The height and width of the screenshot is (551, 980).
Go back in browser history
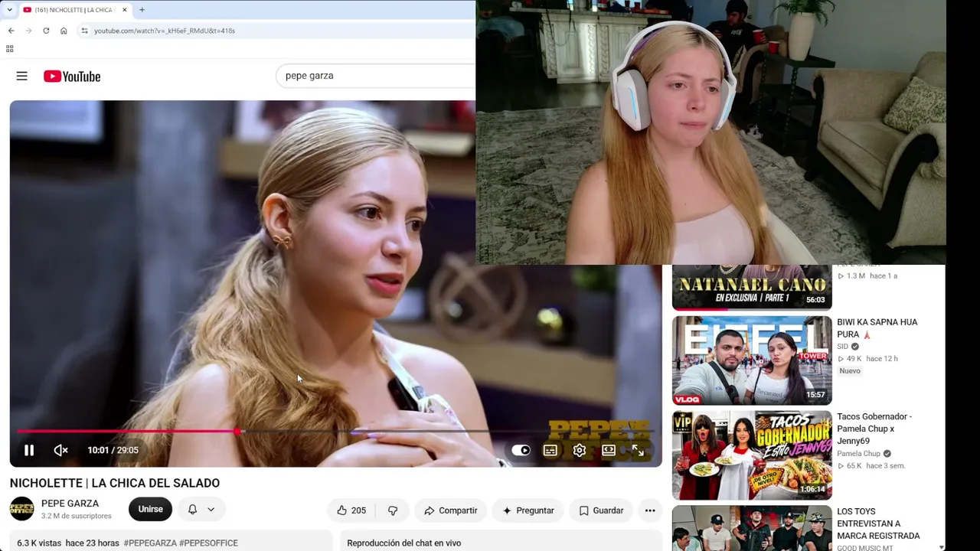point(11,31)
